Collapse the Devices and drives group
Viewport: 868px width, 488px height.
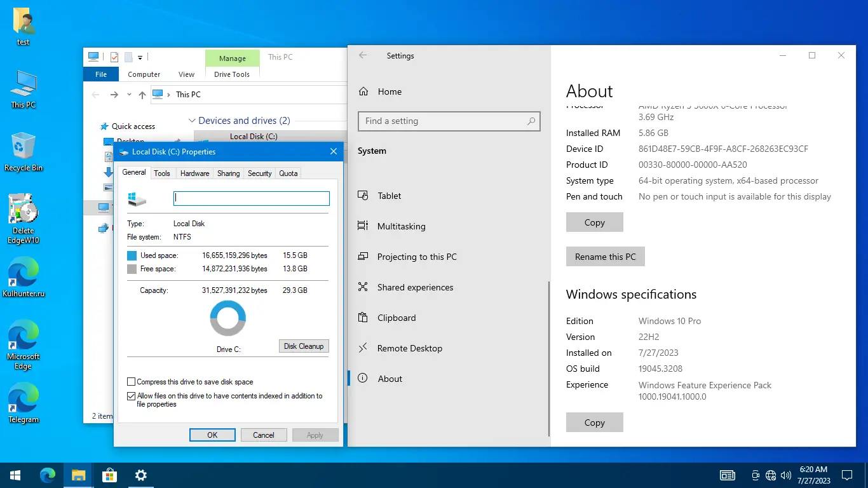(x=192, y=121)
